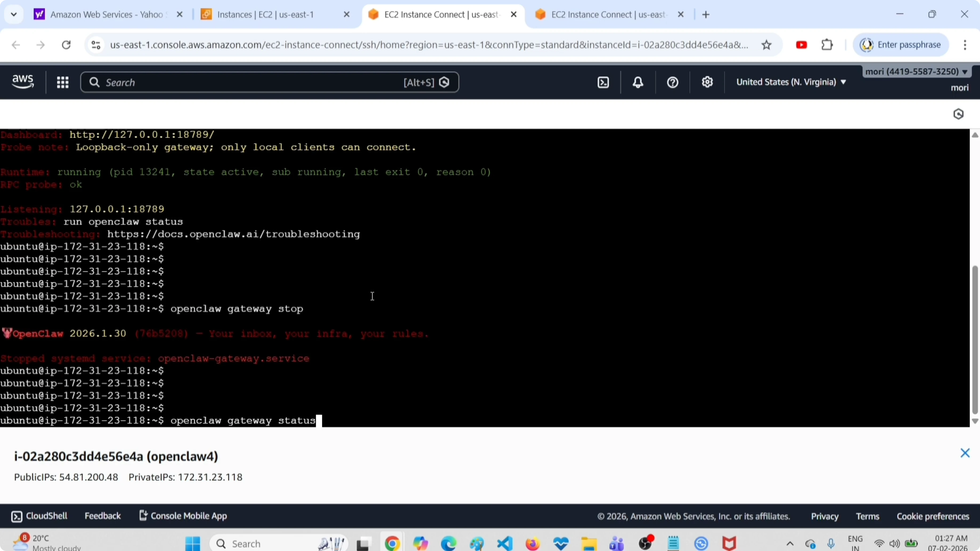Open CloudShell from the top navigation bar
The width and height of the screenshot is (980, 551).
click(603, 82)
